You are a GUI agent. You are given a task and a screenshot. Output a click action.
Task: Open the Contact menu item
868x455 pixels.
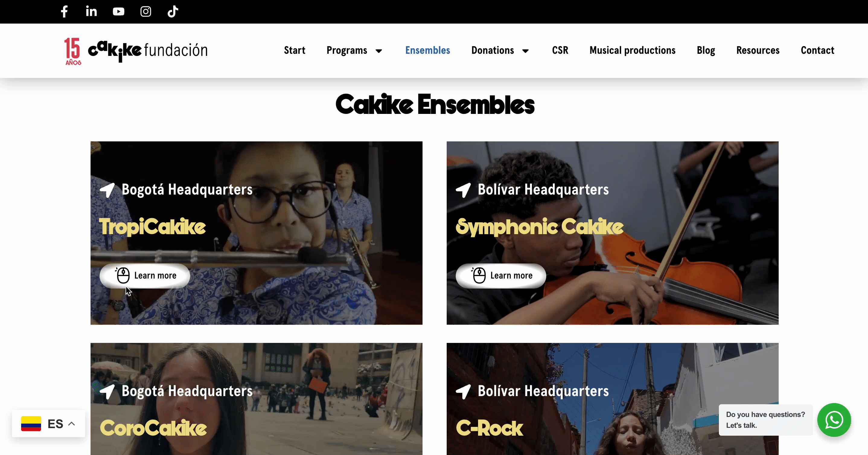[x=818, y=50]
